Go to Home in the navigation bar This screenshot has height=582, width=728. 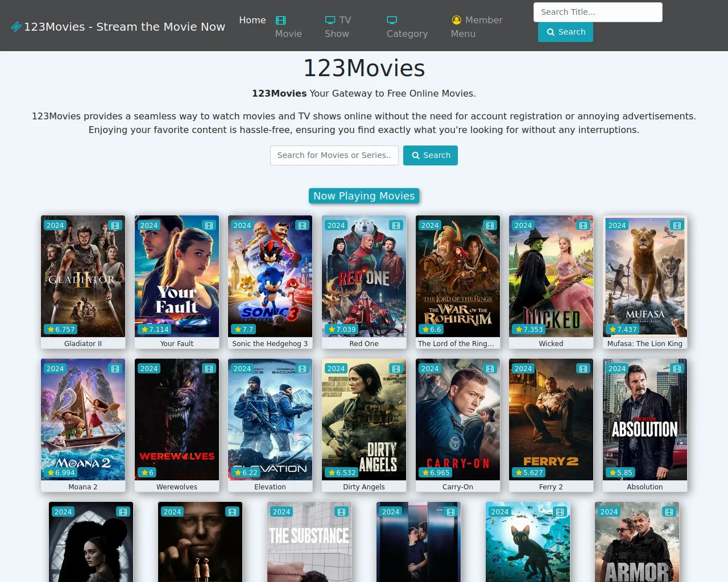pos(253,20)
